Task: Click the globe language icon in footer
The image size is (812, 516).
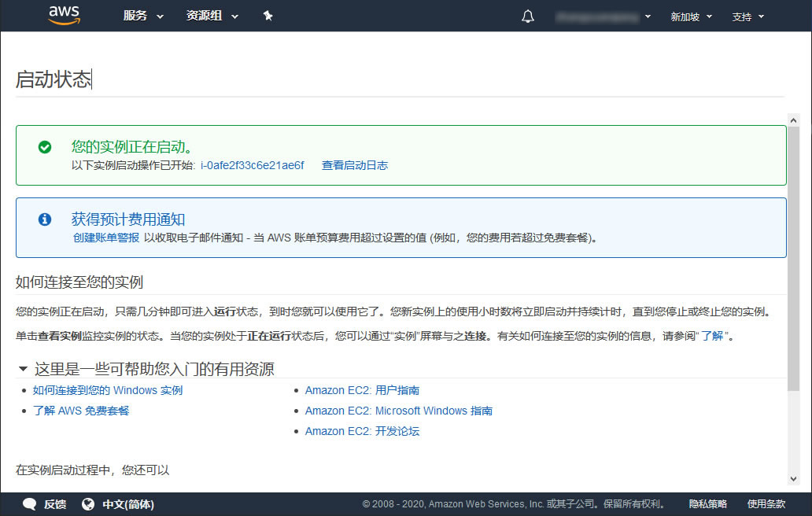Action: (x=89, y=504)
